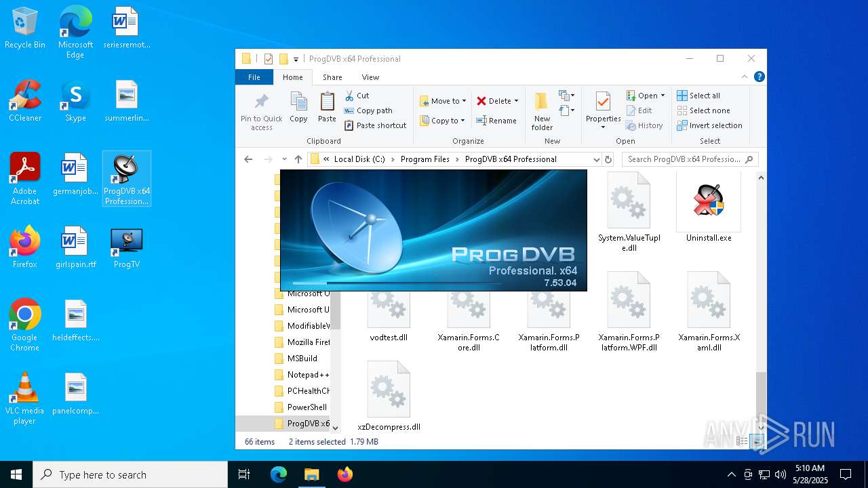Open the Easy access dropdown

(567, 110)
